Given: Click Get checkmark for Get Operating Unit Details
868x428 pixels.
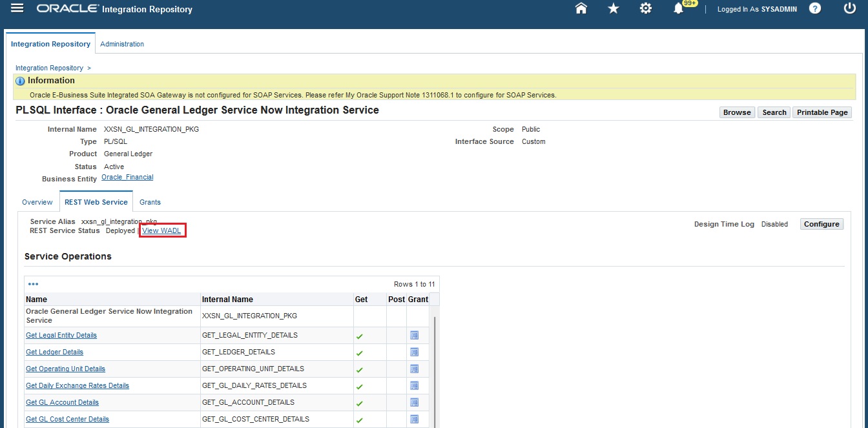Looking at the screenshot, I should [360, 370].
